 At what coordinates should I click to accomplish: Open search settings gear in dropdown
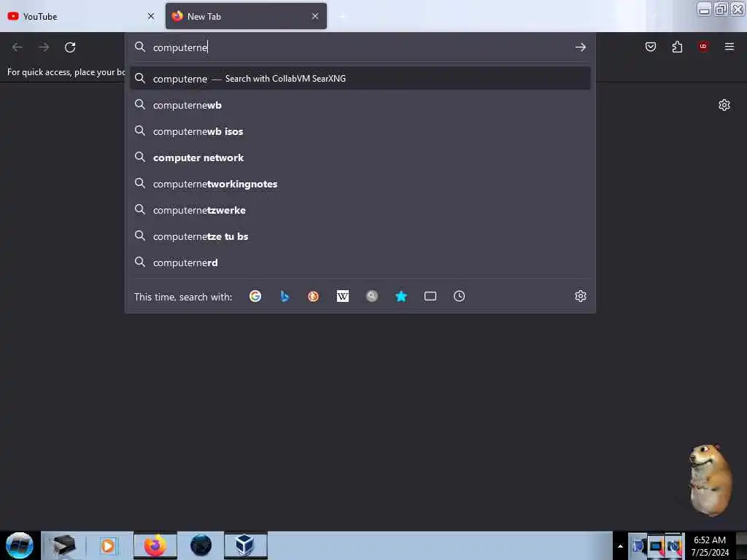tap(580, 296)
